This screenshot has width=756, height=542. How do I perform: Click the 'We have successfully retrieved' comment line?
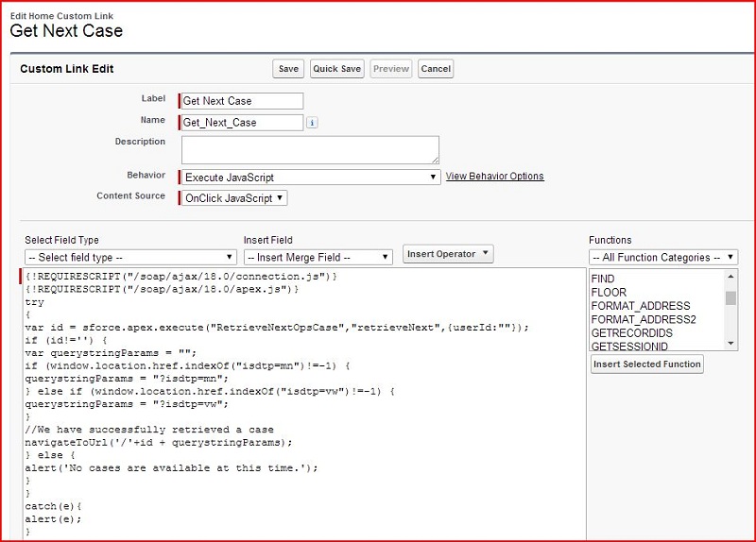[x=149, y=430]
